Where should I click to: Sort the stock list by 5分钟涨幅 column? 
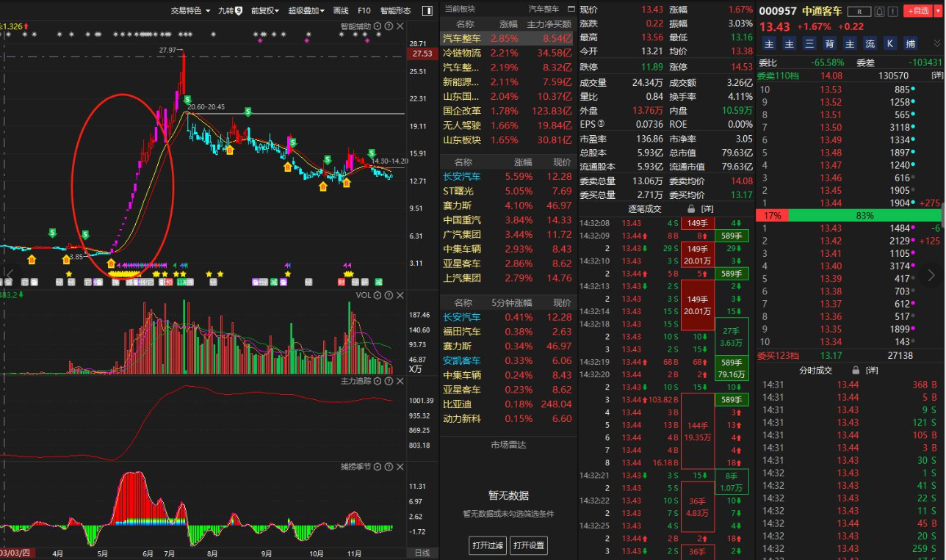[512, 302]
